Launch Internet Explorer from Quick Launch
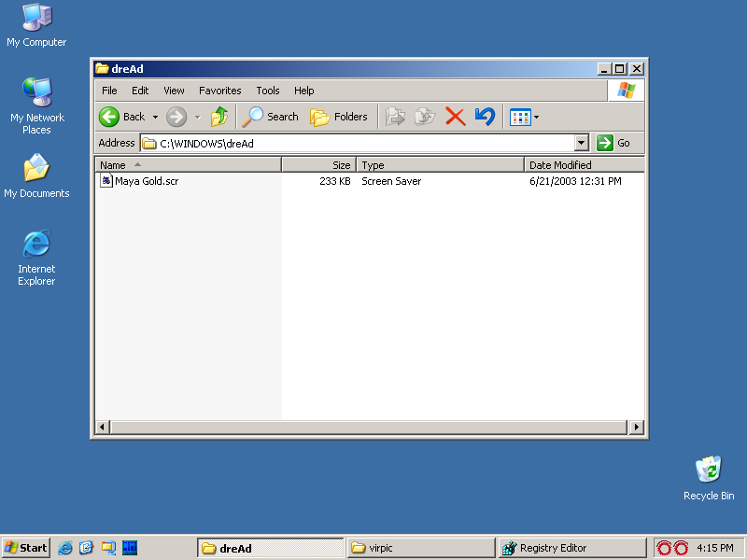 pos(65,548)
